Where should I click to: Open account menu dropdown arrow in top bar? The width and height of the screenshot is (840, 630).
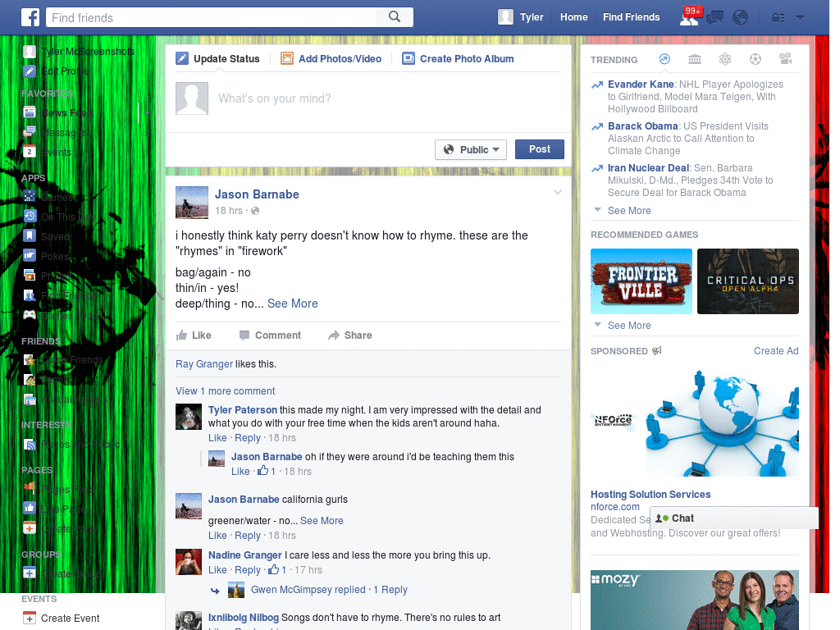pyautogui.click(x=801, y=18)
